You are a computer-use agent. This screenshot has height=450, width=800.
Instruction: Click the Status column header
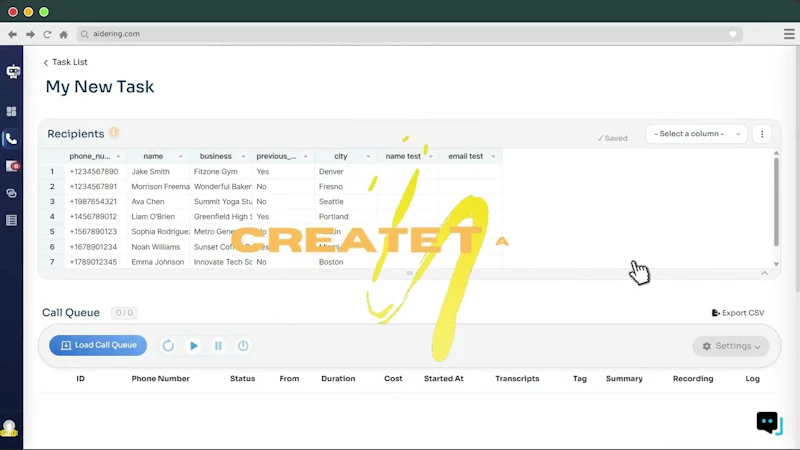click(x=242, y=379)
